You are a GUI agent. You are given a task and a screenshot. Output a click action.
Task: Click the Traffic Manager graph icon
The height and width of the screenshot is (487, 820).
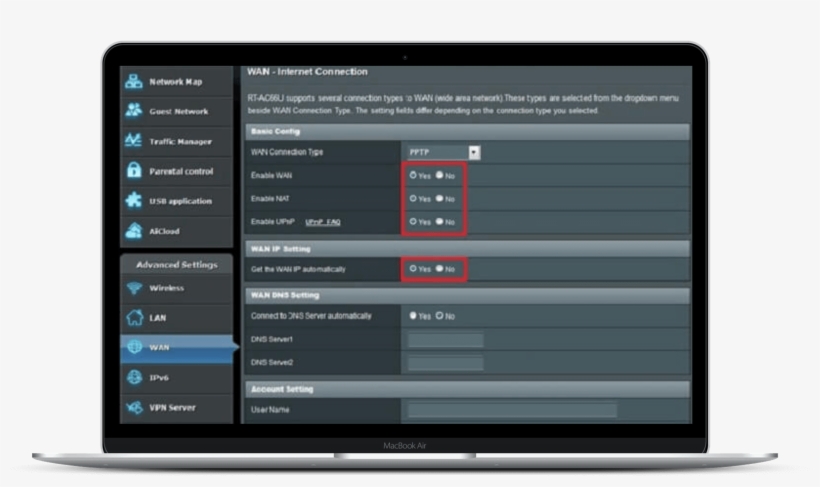[x=134, y=141]
